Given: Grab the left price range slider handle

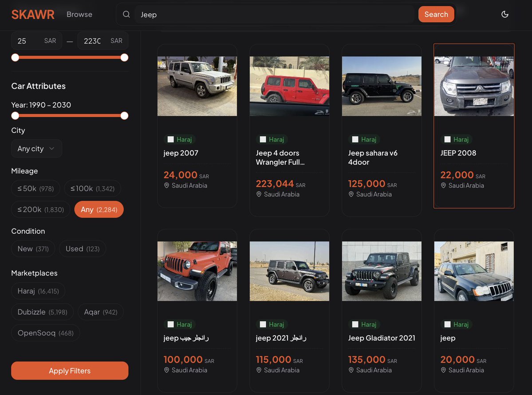Looking at the screenshot, I should tap(15, 58).
